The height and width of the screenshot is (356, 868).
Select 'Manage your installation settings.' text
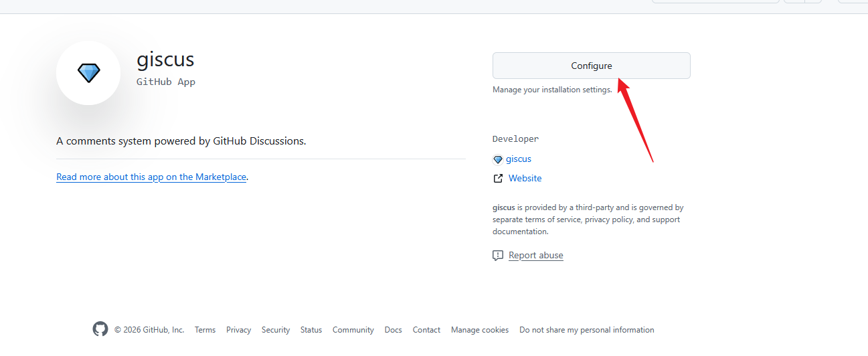point(552,90)
